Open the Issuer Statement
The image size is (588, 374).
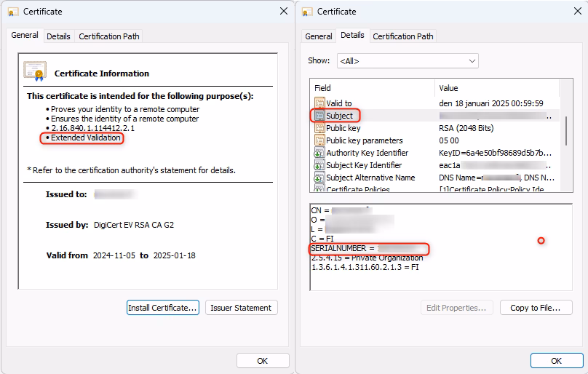pos(241,308)
